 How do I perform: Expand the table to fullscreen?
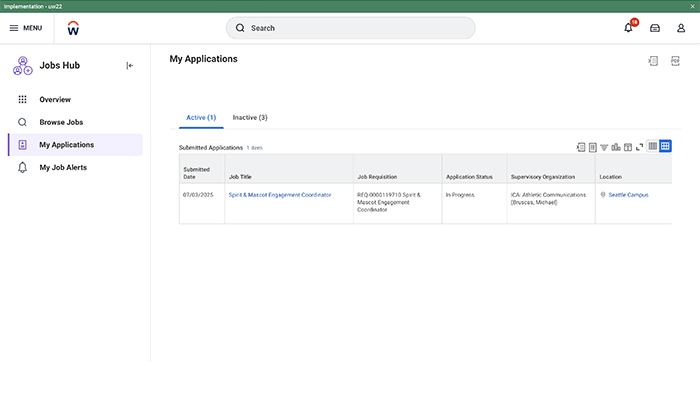(639, 147)
